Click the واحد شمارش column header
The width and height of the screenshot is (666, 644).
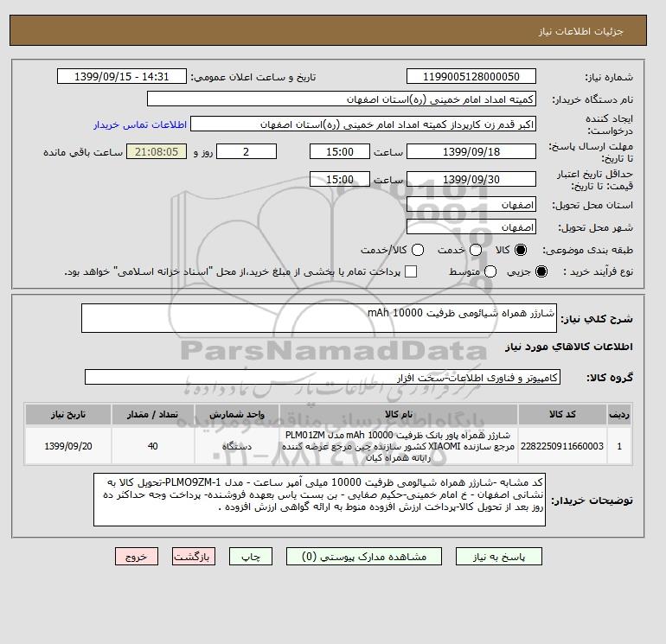[237, 414]
